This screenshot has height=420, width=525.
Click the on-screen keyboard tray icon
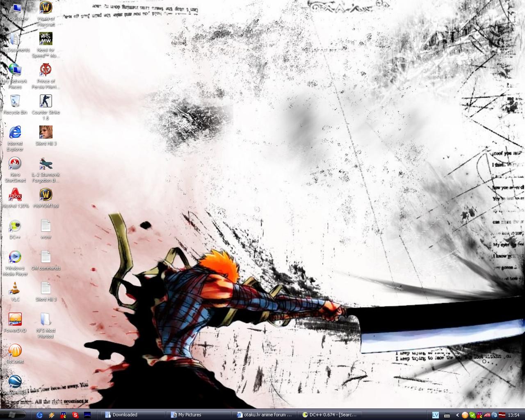[x=447, y=415]
